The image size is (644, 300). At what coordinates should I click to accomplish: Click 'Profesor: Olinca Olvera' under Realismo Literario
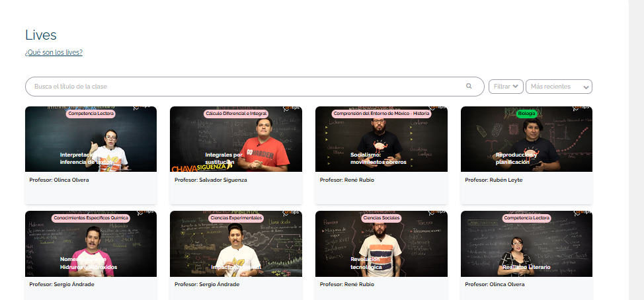click(x=495, y=284)
